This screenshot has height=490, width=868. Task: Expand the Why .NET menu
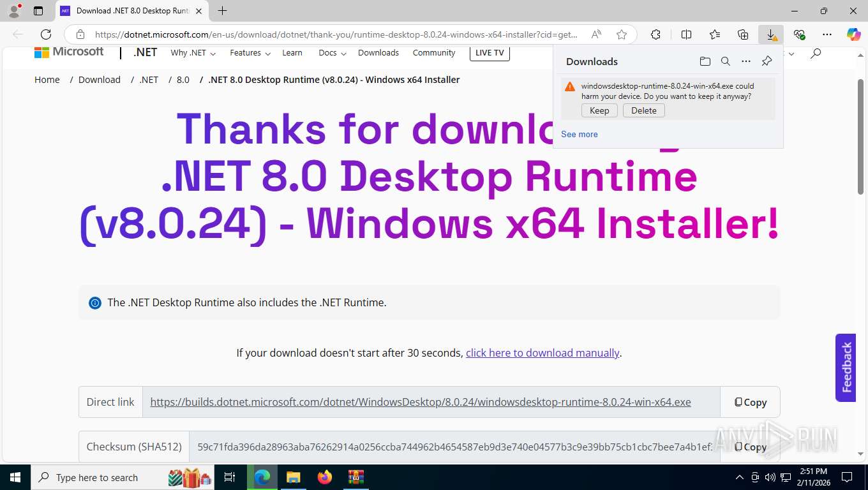193,53
